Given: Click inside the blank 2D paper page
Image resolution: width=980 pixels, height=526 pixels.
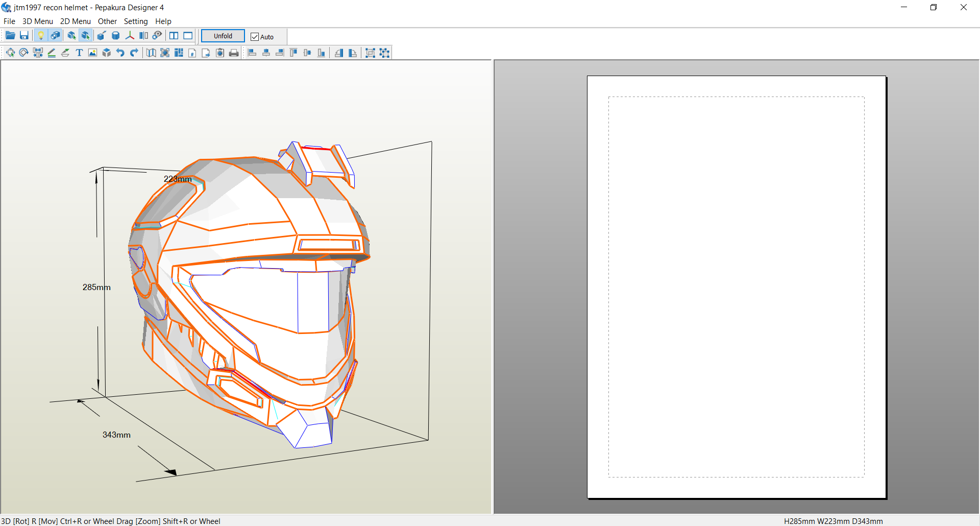Looking at the screenshot, I should coord(737,287).
